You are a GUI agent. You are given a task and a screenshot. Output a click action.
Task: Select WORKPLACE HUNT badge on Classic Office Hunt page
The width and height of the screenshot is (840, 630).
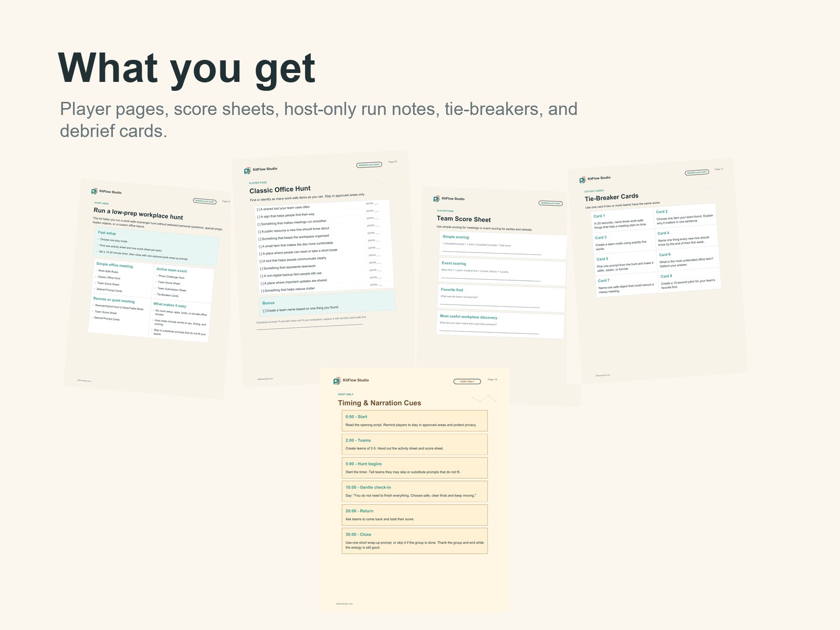[x=369, y=165]
